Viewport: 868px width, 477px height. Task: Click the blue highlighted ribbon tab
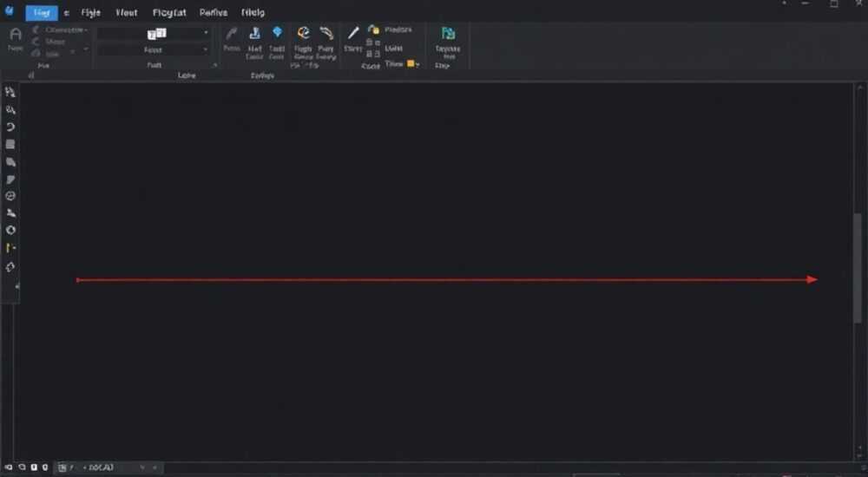[x=42, y=13]
